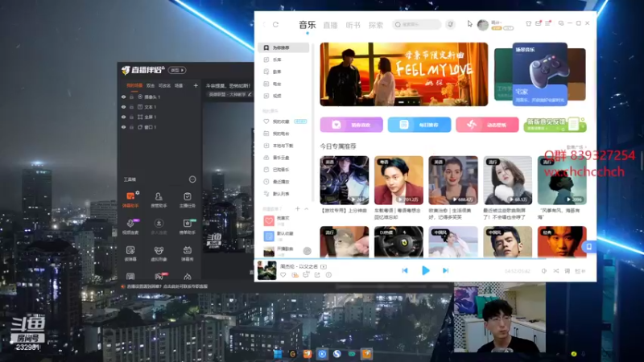
Task: Select the first scene tab in 直播伴侣
Action: click(x=134, y=86)
